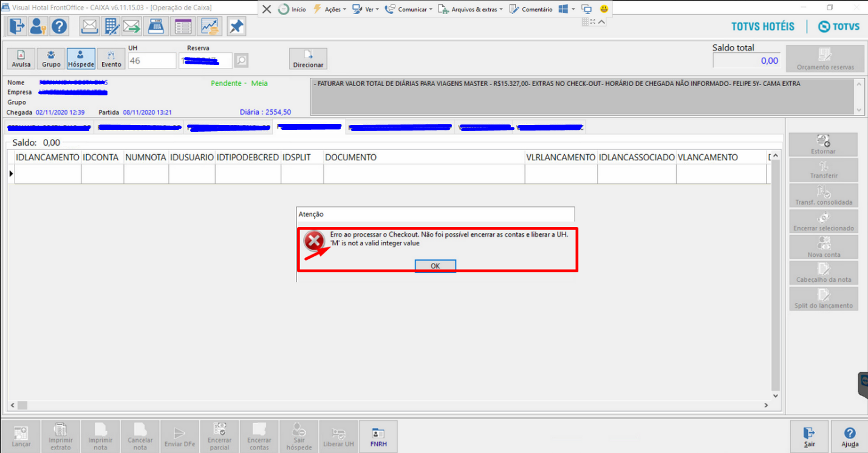Switch to Grupo account type
Viewport: 868px width, 453px height.
point(51,58)
